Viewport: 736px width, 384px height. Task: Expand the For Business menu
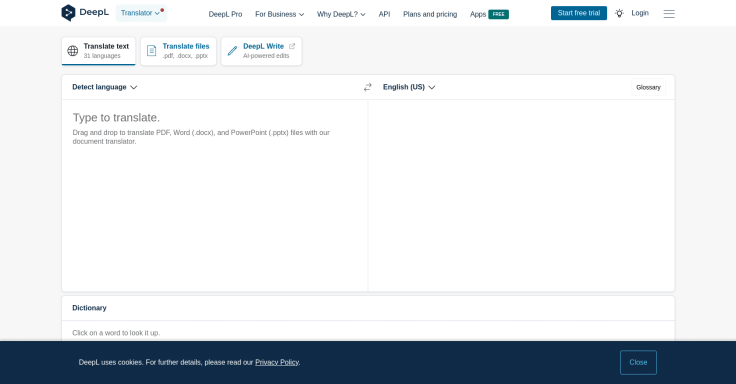click(279, 14)
